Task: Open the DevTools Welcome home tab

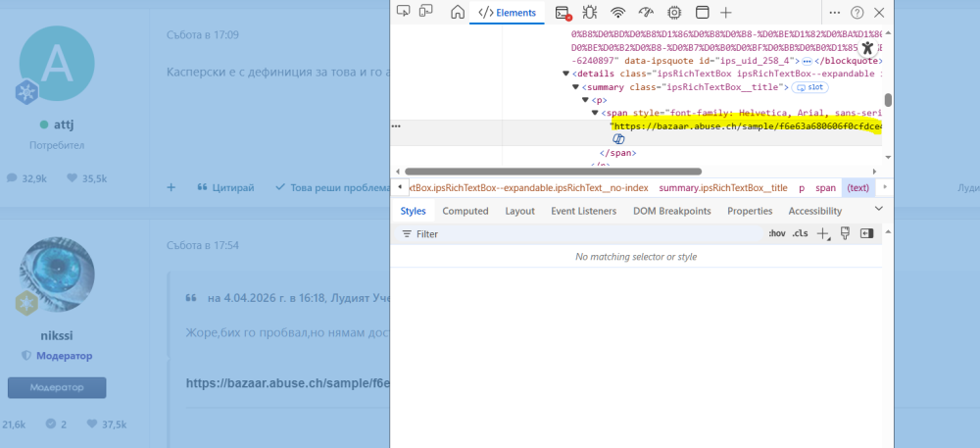Action: click(458, 12)
